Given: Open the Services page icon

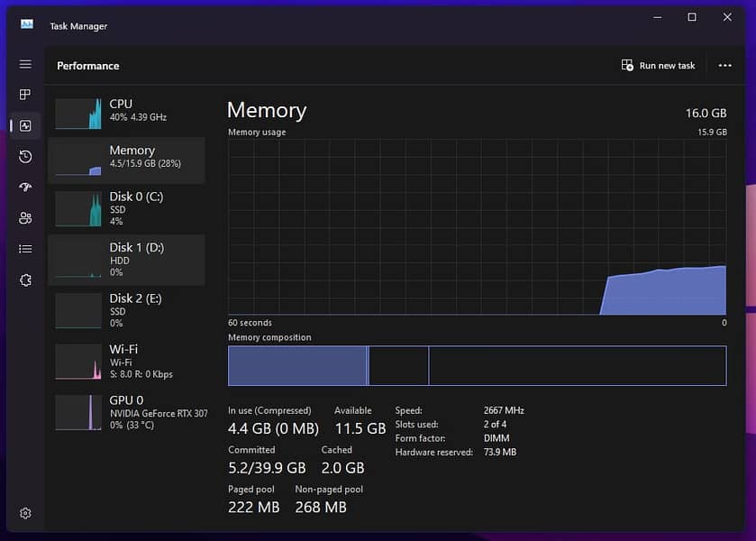Looking at the screenshot, I should (25, 280).
